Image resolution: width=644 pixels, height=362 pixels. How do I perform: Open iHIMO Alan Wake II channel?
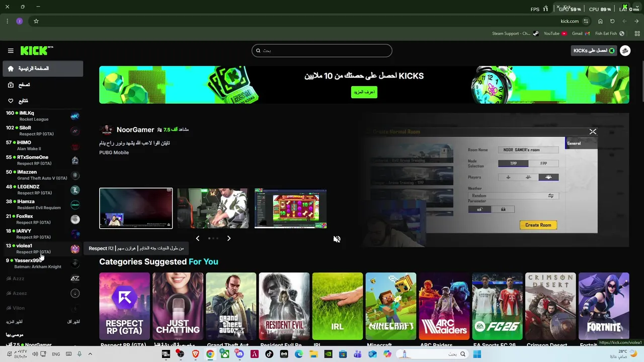point(43,145)
